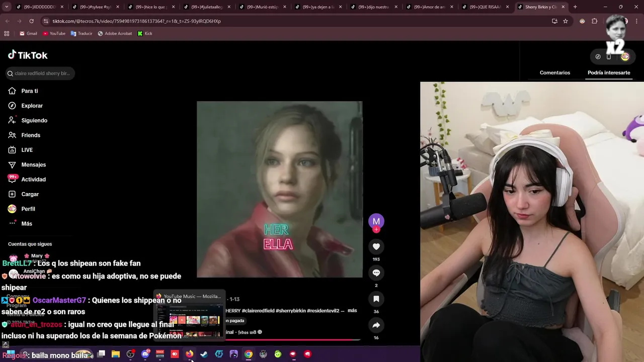Open Chrome's three-dot menu
Screen dimensions: 644x362
637,21
